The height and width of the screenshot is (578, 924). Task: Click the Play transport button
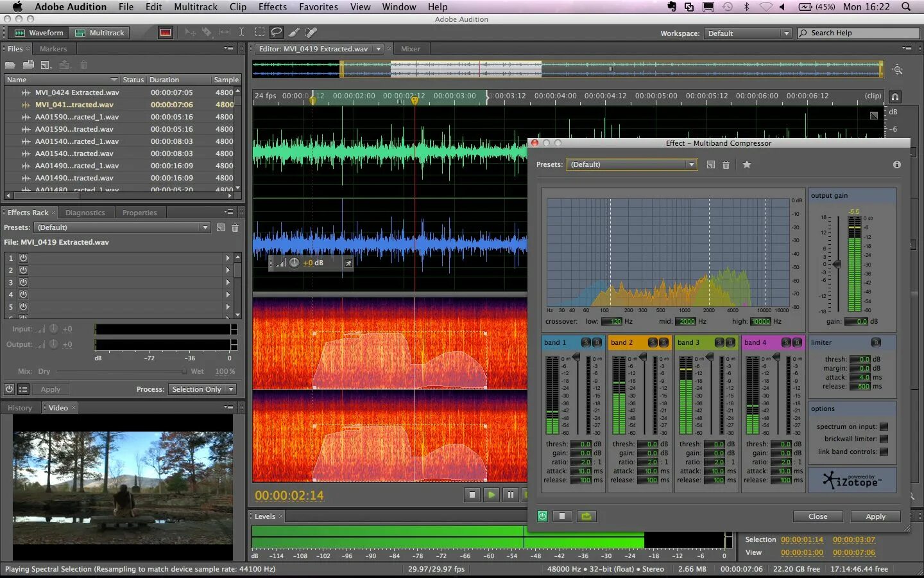coord(492,495)
